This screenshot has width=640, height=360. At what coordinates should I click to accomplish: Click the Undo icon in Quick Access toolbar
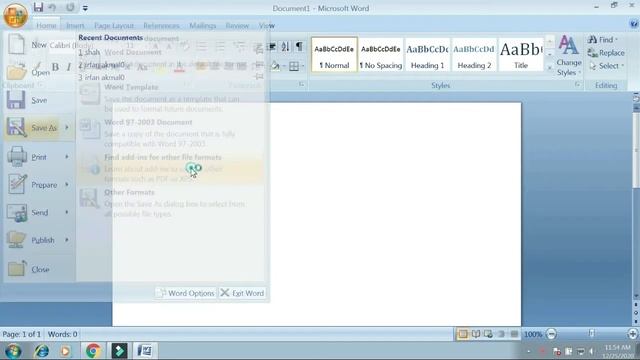(x=52, y=7)
